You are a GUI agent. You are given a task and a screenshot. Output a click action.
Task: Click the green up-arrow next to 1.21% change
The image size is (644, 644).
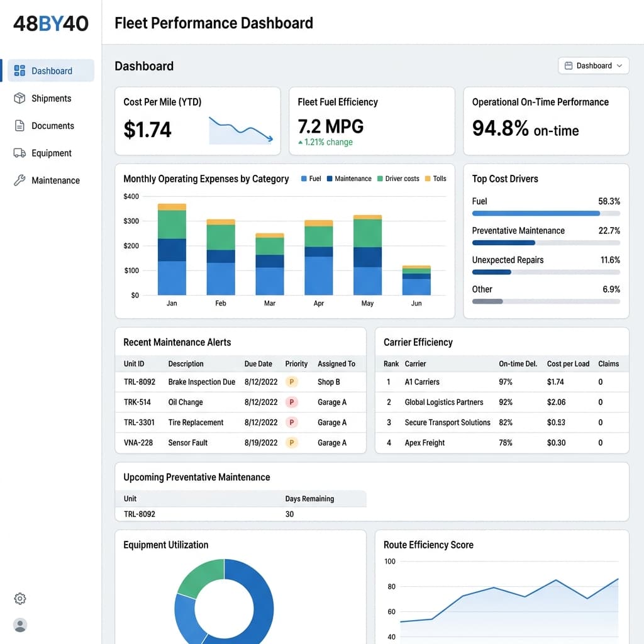point(300,143)
